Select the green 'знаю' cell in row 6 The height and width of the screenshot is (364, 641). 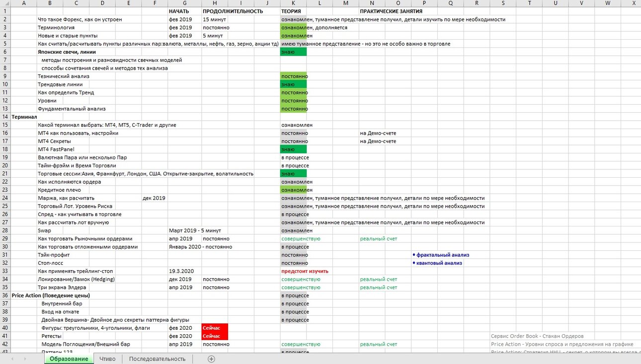[293, 52]
